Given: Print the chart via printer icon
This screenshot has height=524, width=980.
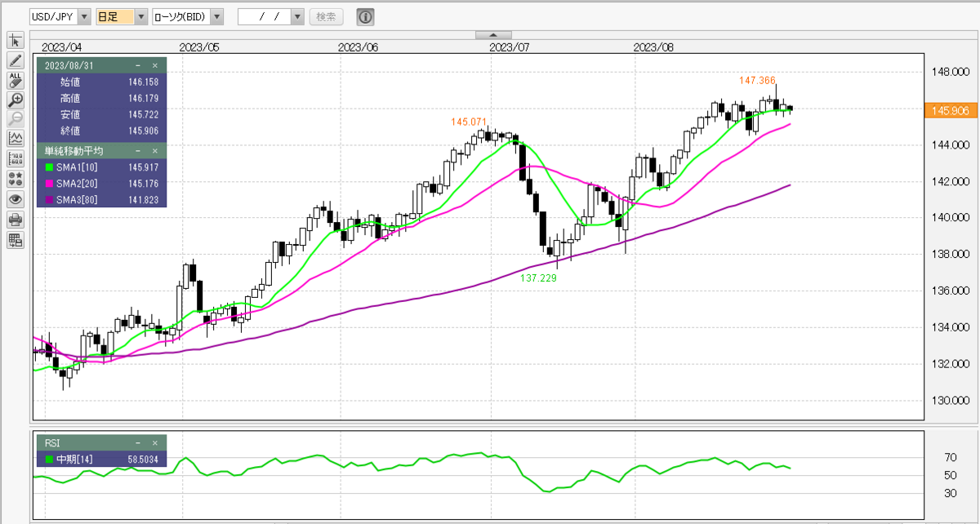Looking at the screenshot, I should coord(16,219).
